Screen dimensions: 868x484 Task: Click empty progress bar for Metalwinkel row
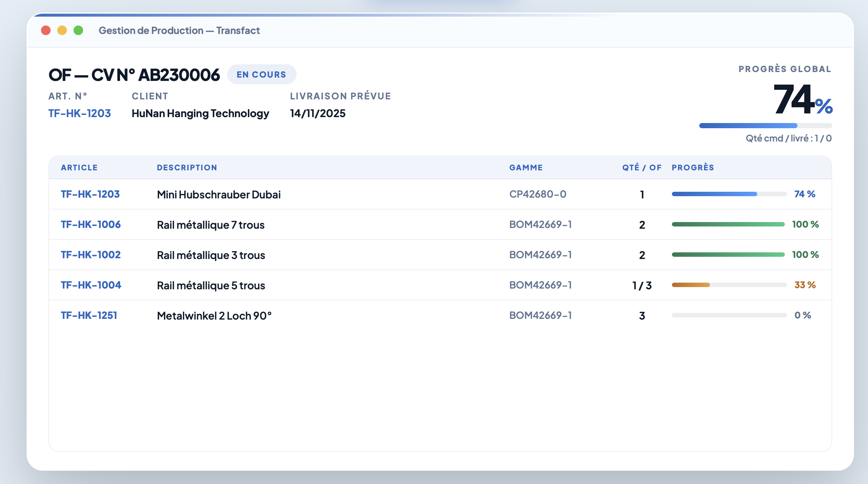[729, 315]
